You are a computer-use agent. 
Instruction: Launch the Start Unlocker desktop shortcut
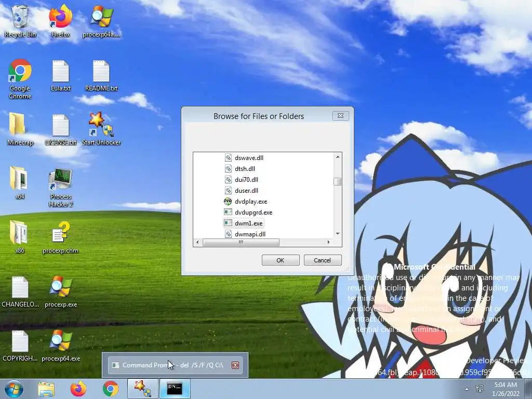101,129
